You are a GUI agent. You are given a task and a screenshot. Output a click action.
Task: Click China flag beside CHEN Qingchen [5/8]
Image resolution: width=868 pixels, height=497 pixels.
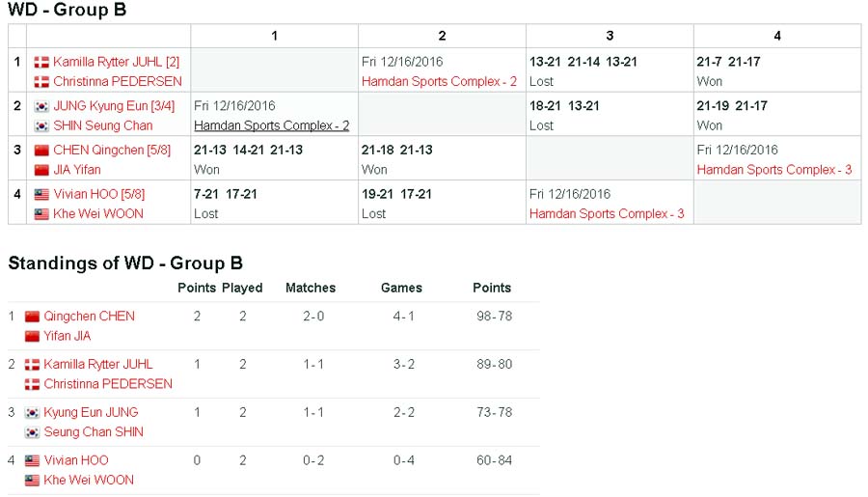pos(41,151)
